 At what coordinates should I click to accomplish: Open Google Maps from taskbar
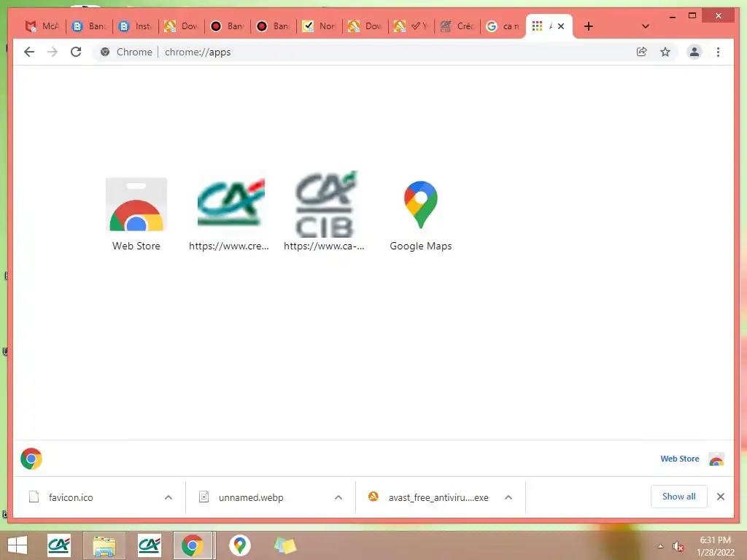239,545
